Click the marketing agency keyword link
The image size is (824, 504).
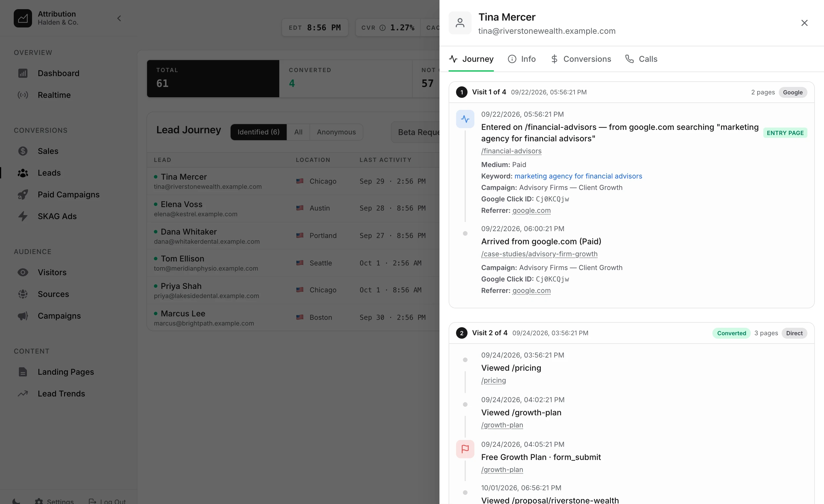578,176
